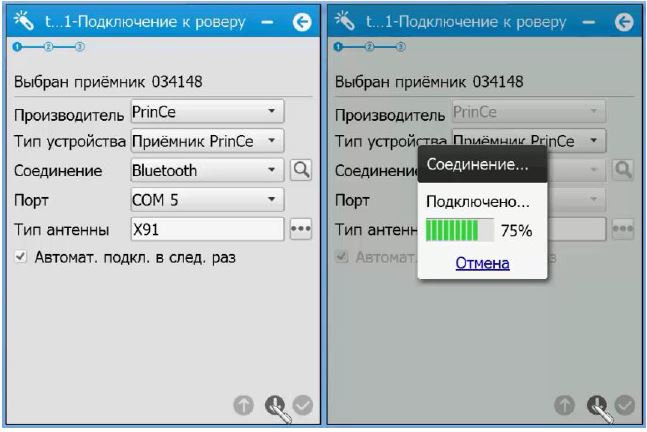The width and height of the screenshot is (647, 432).
Task: Click wizard step 2 indicator in left window
Action: [x=48, y=47]
